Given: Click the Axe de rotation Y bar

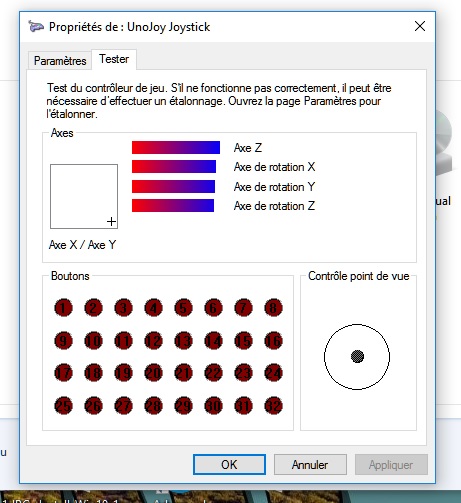Looking at the screenshot, I should [x=173, y=186].
